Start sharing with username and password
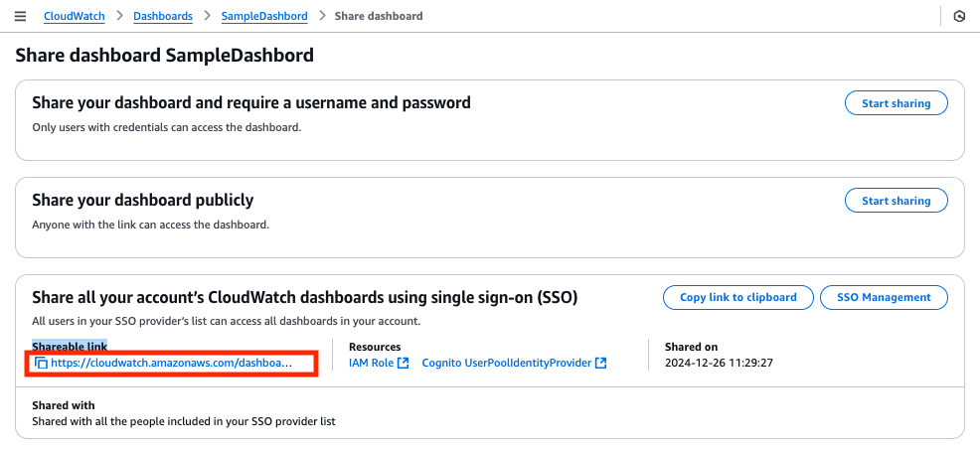980x452 pixels. pyautogui.click(x=896, y=103)
